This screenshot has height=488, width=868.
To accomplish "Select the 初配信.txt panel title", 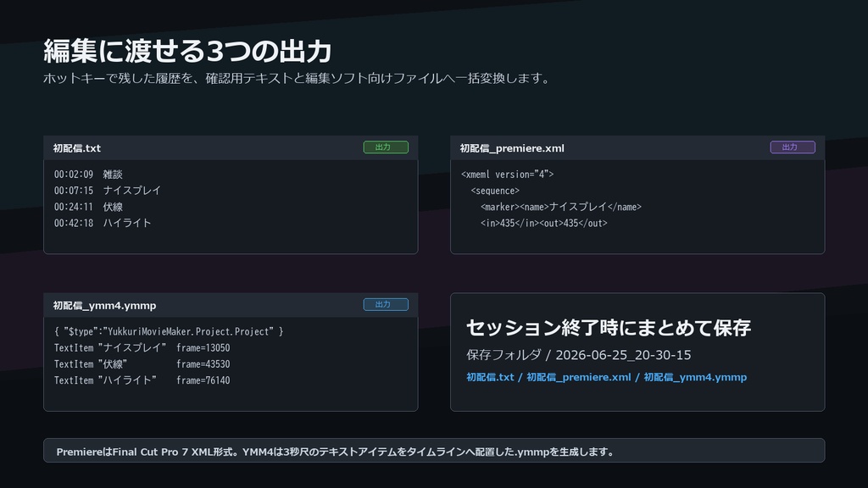I will [77, 148].
